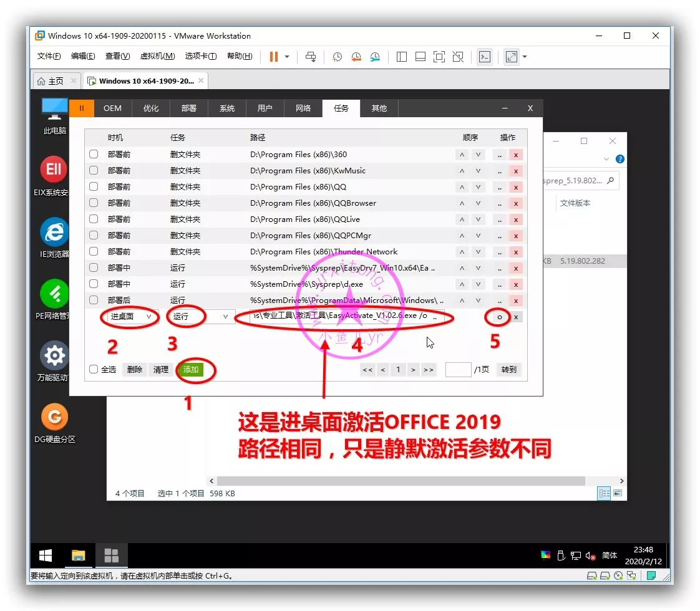Click the EasyActivate path input field

pos(340,317)
